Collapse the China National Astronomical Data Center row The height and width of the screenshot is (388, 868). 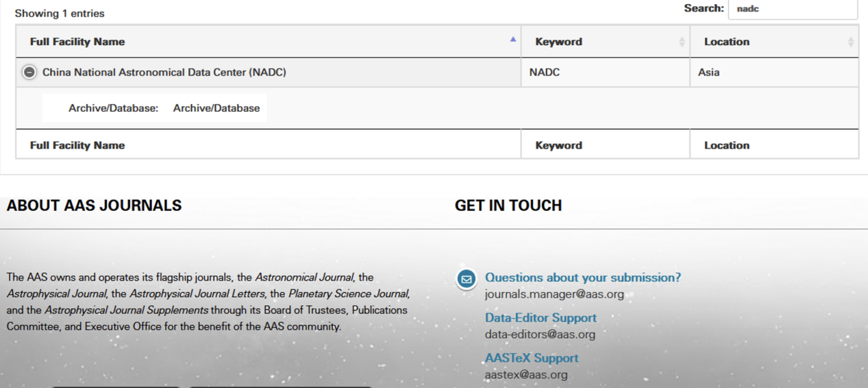coord(29,73)
